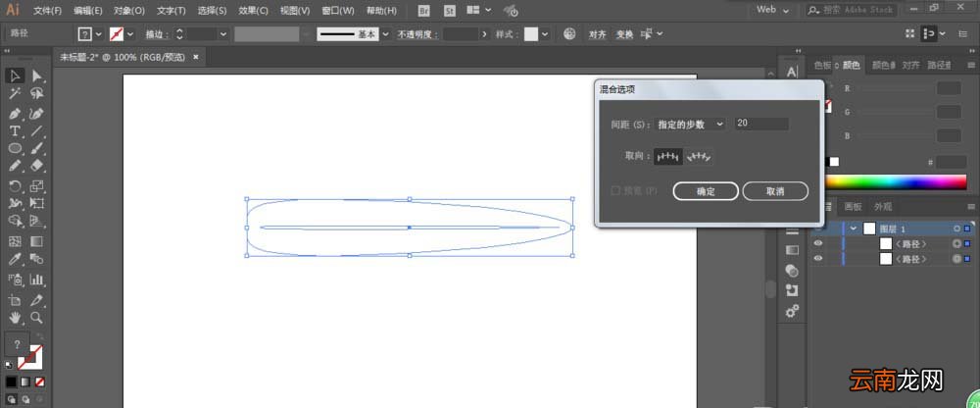980x408 pixels.
Task: Click the Align to Page orientation icon
Action: (x=668, y=157)
